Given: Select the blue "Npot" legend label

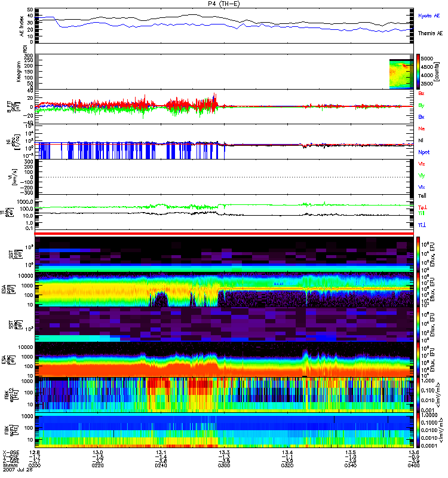Looking at the screenshot, I should tap(424, 152).
